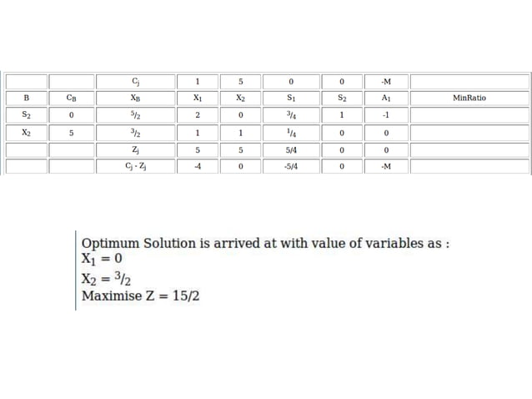Viewport: 532px width, 399px height.
Task: Click the -1 value in A1 column
Action: pos(385,115)
